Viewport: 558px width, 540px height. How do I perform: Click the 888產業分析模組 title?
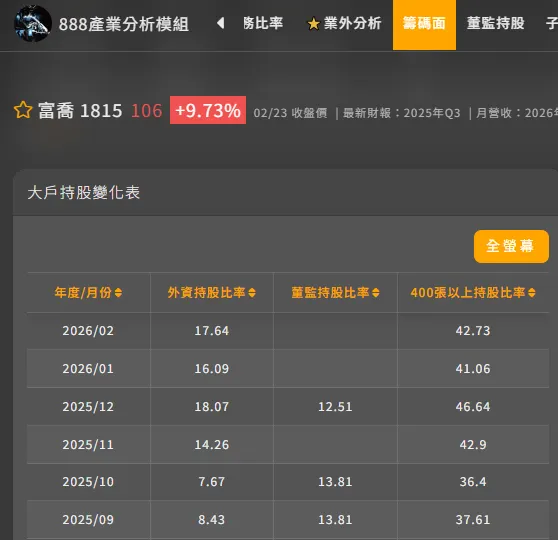pyautogui.click(x=124, y=24)
